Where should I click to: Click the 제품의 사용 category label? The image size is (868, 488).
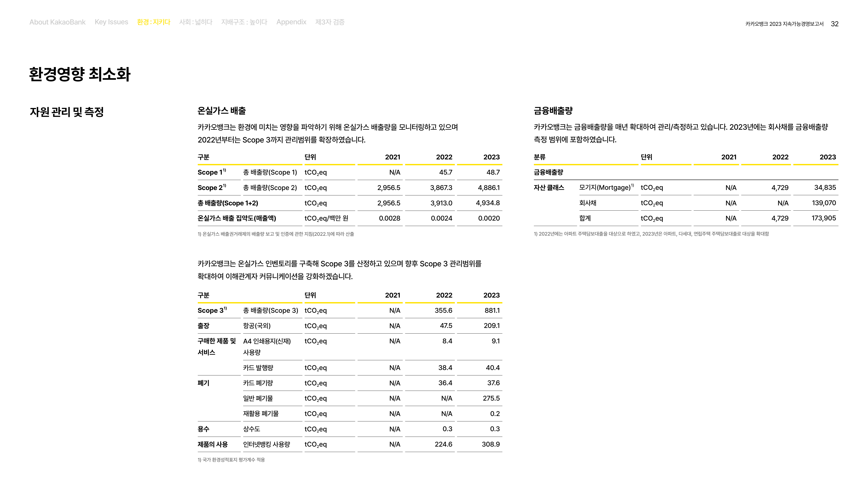click(213, 444)
